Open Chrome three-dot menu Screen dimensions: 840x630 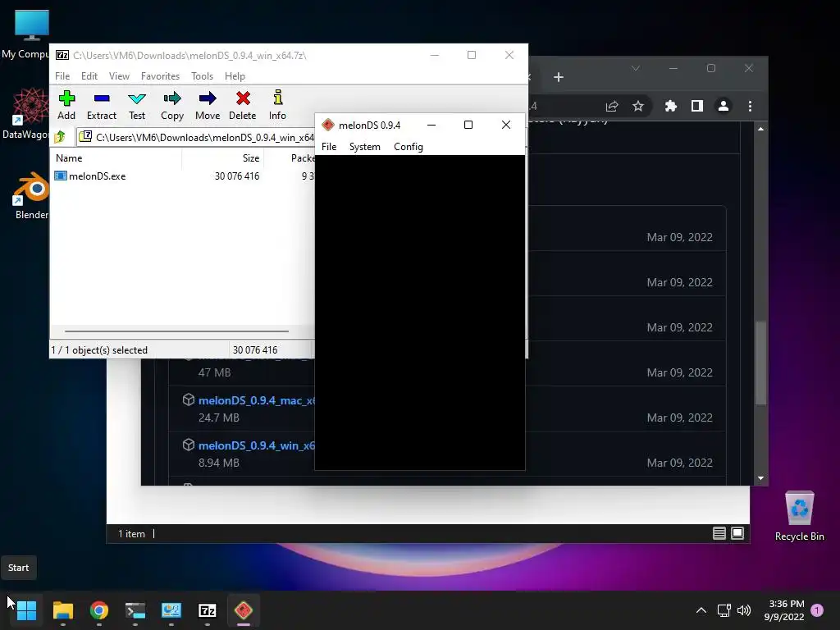point(750,106)
